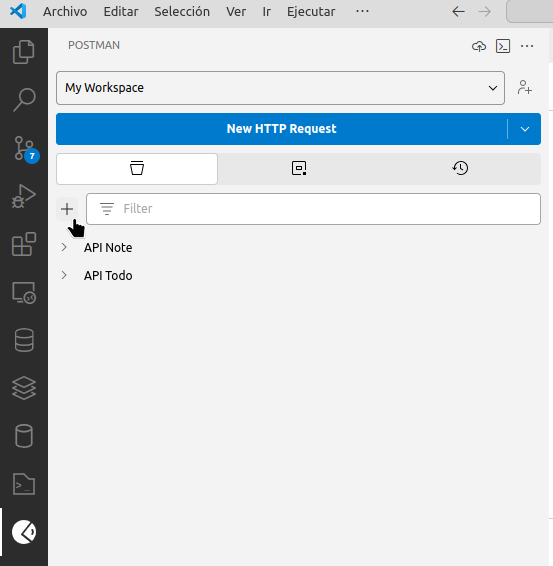The height and width of the screenshot is (566, 553).
Task: Open the My Workspace dropdown
Action: click(280, 88)
